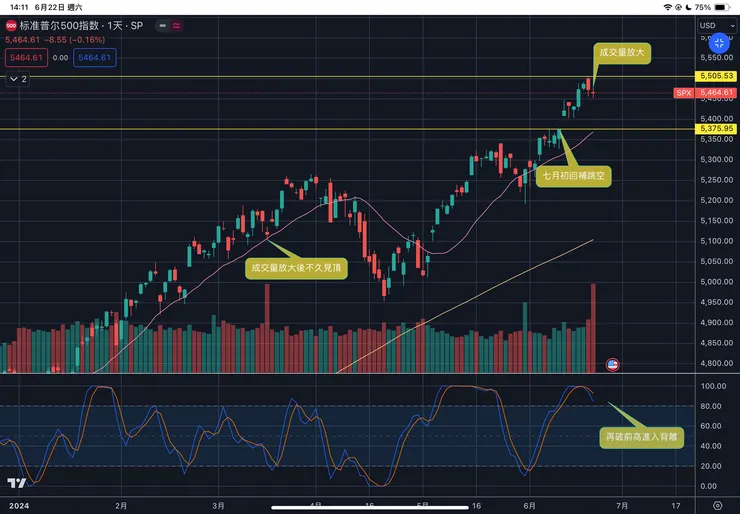
Task: Click the TradingView logo
Action: point(17,483)
